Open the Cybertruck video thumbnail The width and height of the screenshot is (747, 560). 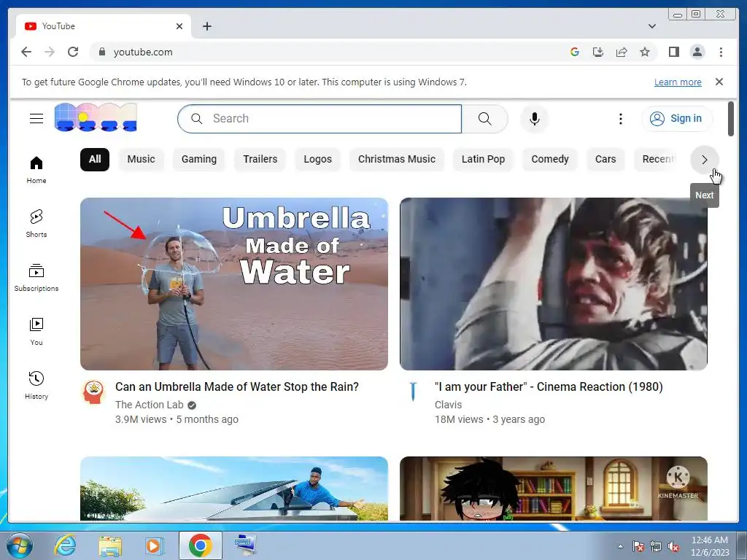pos(234,489)
